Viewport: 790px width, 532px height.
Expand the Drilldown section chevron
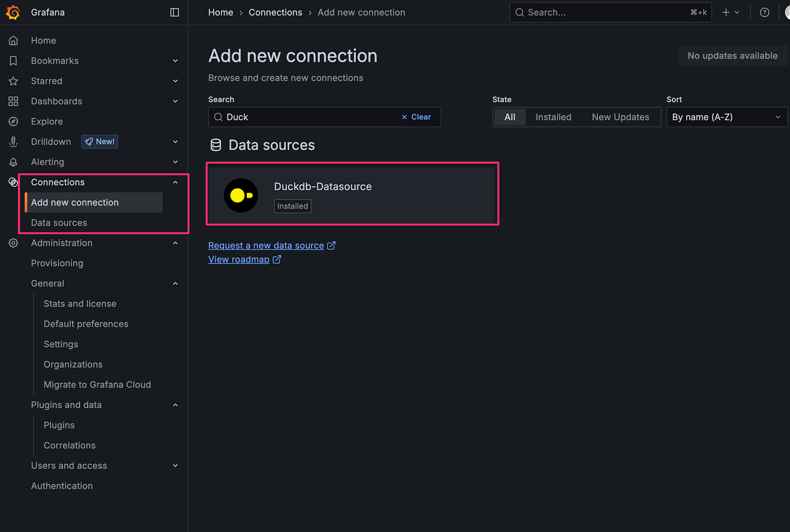tap(175, 142)
